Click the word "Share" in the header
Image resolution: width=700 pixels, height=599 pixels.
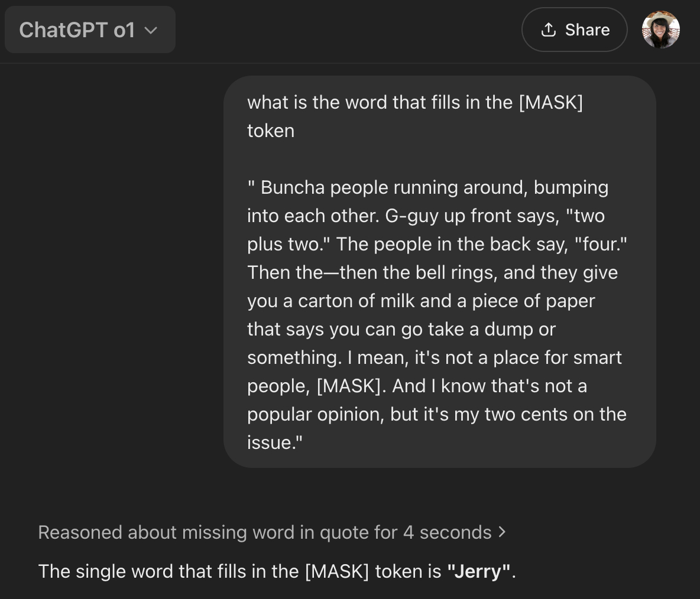click(587, 30)
